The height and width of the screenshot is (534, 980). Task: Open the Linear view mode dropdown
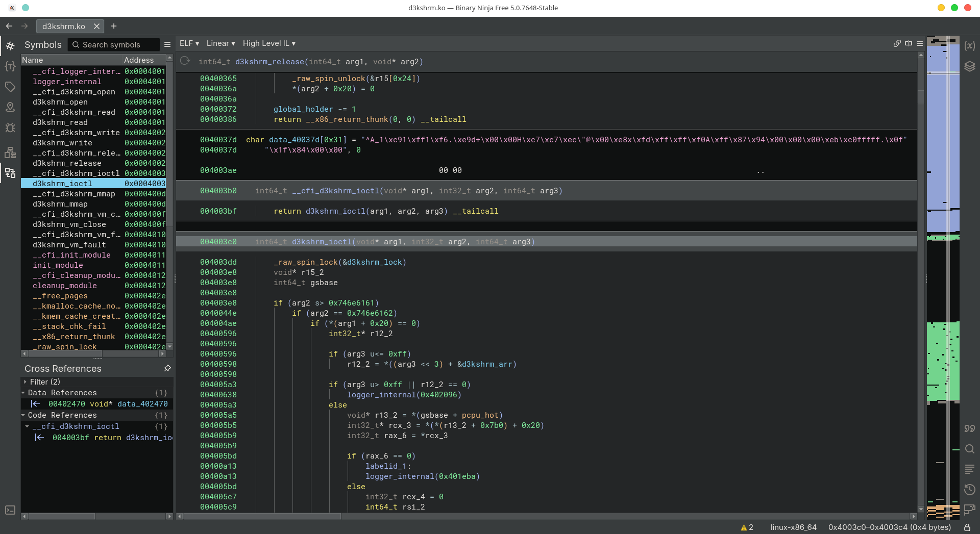point(220,43)
